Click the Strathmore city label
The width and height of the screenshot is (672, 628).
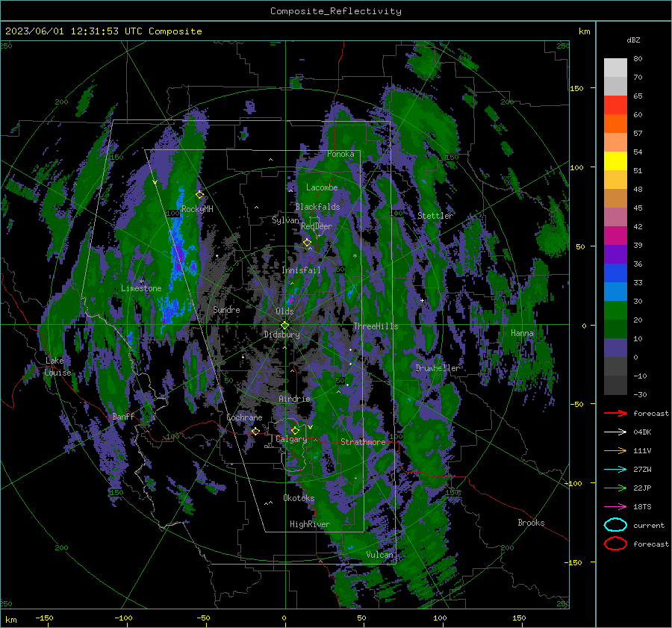pos(363,442)
